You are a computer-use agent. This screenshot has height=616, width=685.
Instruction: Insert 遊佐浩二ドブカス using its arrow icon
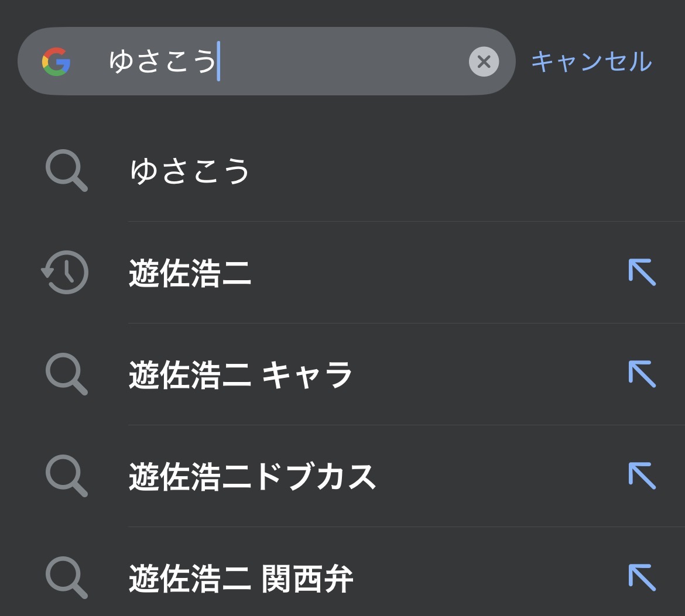click(642, 476)
